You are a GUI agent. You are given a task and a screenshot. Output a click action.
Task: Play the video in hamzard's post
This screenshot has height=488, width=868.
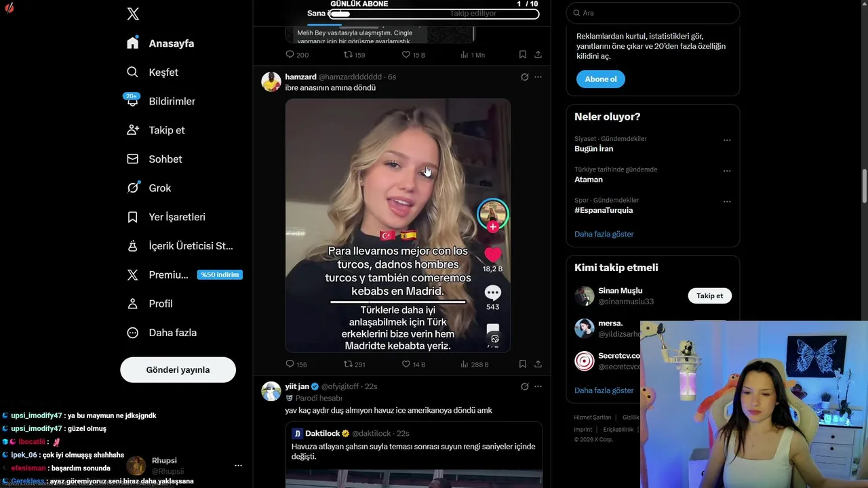coord(397,226)
